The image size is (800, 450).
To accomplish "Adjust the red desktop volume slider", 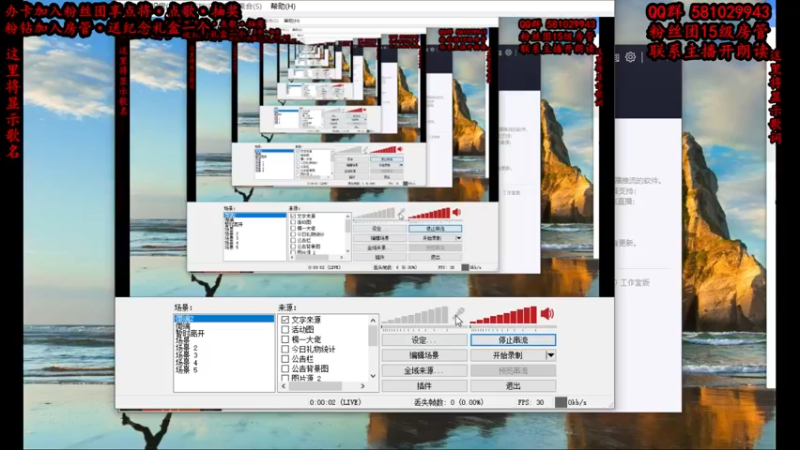I will tap(504, 315).
